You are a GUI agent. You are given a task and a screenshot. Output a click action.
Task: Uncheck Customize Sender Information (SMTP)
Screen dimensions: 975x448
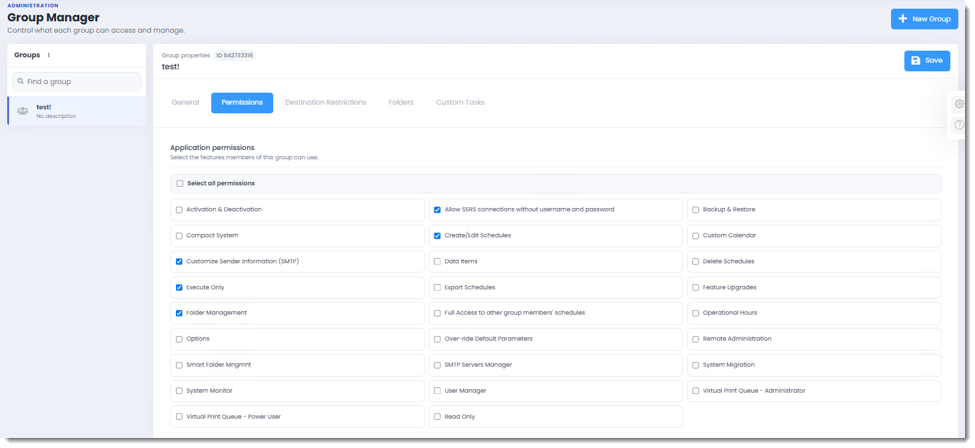point(179,262)
